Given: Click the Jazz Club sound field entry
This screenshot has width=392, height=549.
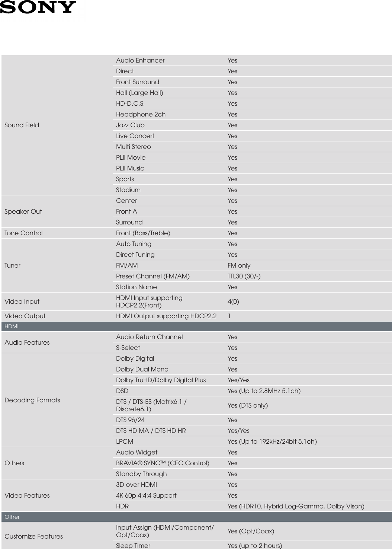Looking at the screenshot, I should (x=130, y=125).
